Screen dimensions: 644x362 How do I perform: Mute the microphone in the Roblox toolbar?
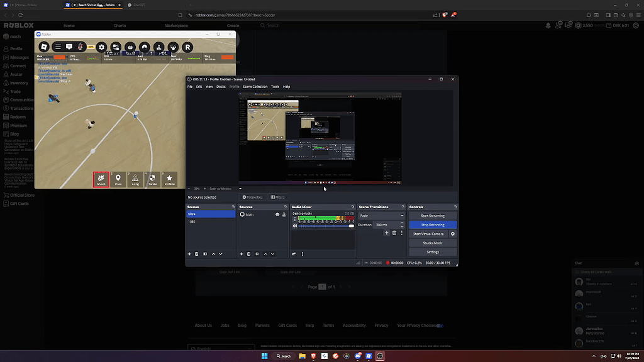point(80,47)
